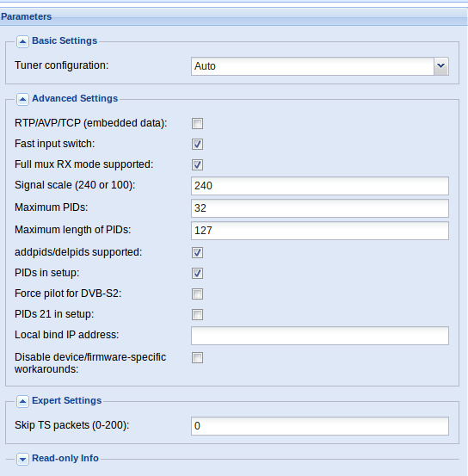This screenshot has height=476, width=468.
Task: Enable Force pilot for DVB-S2
Action: 197,294
